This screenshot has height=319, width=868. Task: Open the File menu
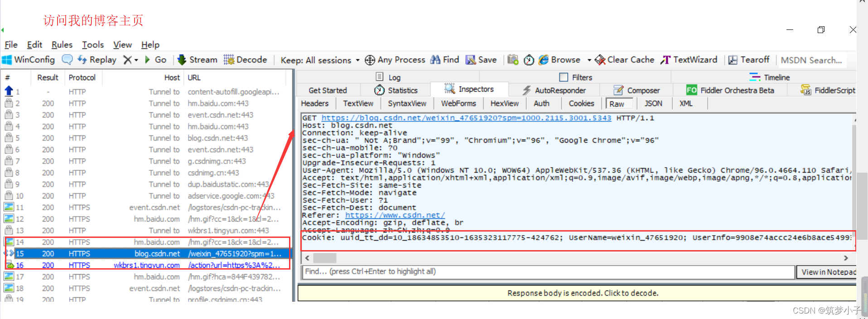pyautogui.click(x=11, y=44)
